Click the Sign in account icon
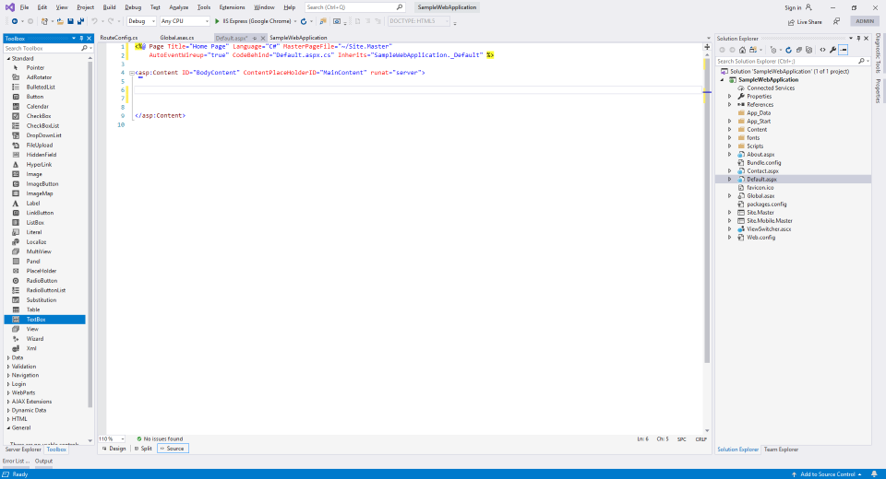The width and height of the screenshot is (886, 479). point(809,7)
